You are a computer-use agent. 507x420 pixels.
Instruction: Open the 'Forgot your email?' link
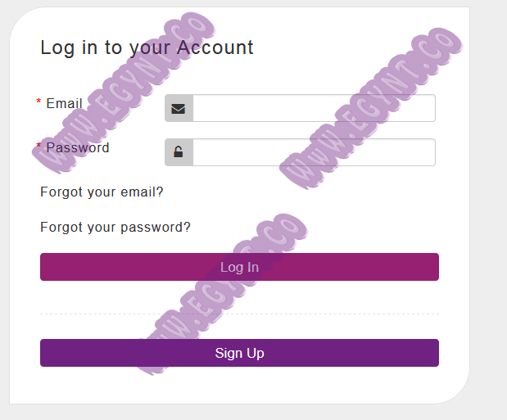coord(102,192)
